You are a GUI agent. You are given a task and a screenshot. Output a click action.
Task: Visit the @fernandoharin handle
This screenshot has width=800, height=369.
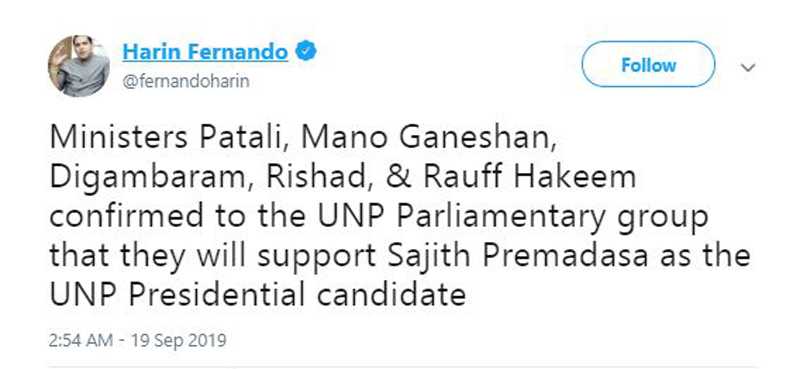tap(186, 81)
